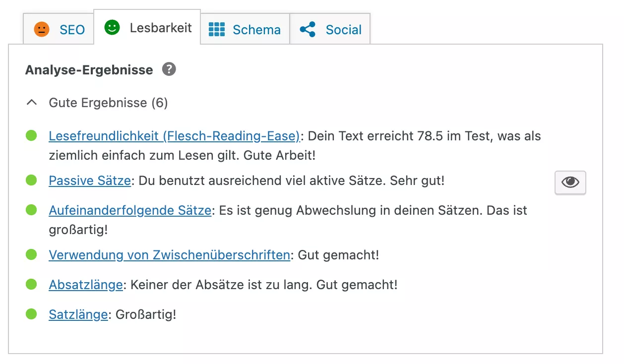The image size is (624, 364).
Task: Open the Passive Sätze link
Action: (90, 181)
